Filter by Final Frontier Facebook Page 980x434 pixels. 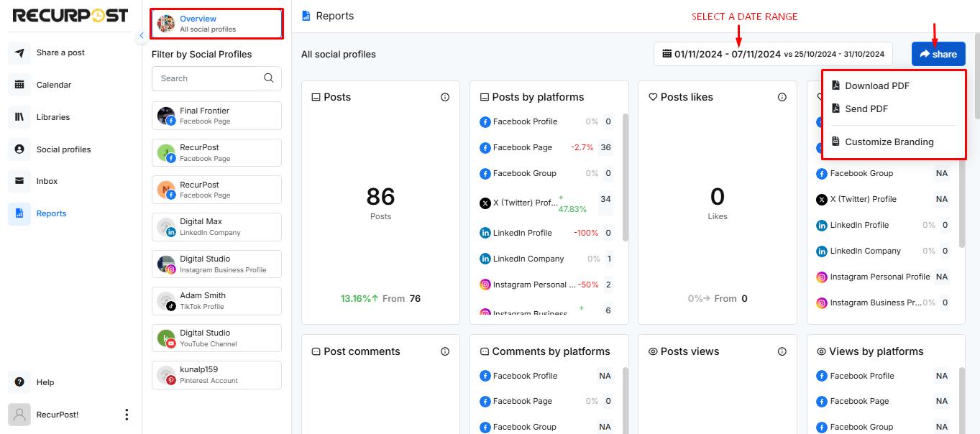pyautogui.click(x=216, y=116)
